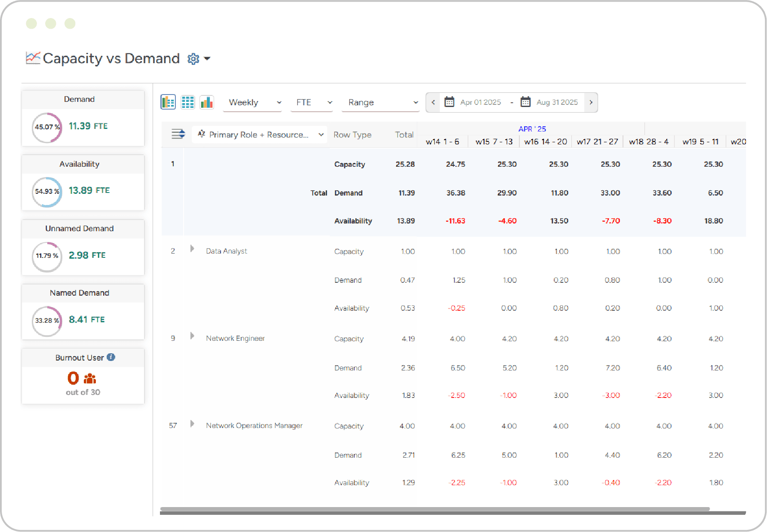Open the FTE unit dropdown

[x=312, y=103]
